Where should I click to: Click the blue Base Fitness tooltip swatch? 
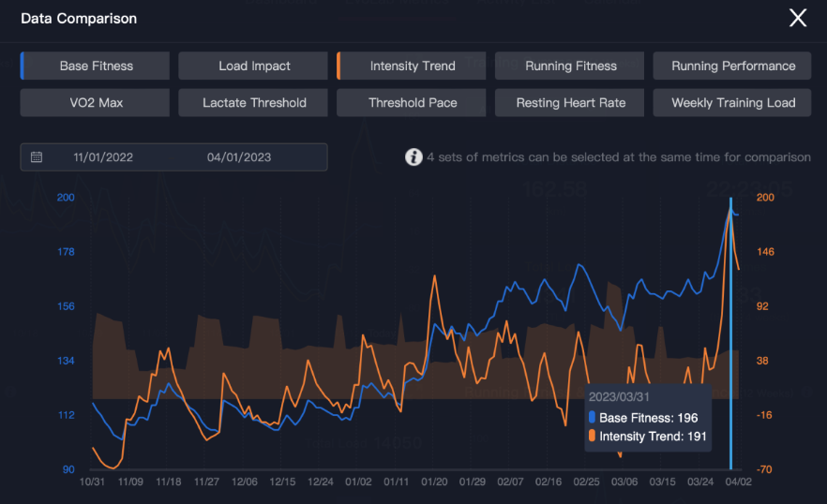(592, 418)
